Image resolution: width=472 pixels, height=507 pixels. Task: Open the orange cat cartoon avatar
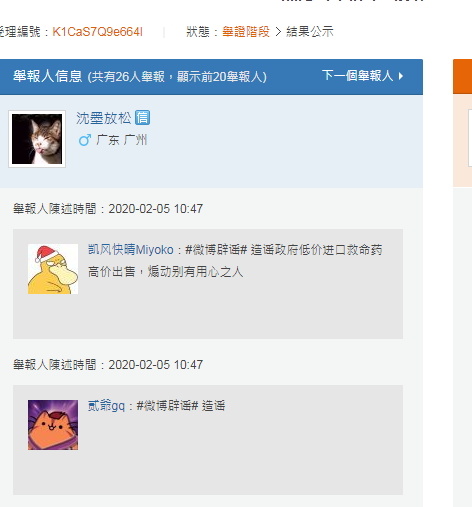53,425
